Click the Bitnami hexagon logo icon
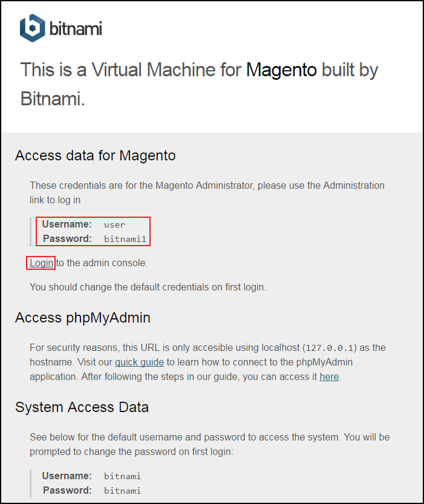This screenshot has width=424, height=504. (x=33, y=28)
